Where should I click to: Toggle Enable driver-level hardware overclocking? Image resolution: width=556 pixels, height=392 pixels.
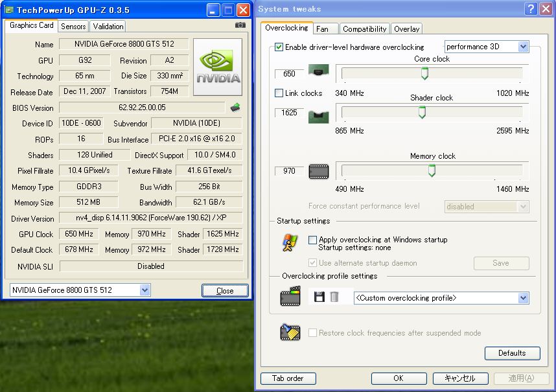click(279, 47)
